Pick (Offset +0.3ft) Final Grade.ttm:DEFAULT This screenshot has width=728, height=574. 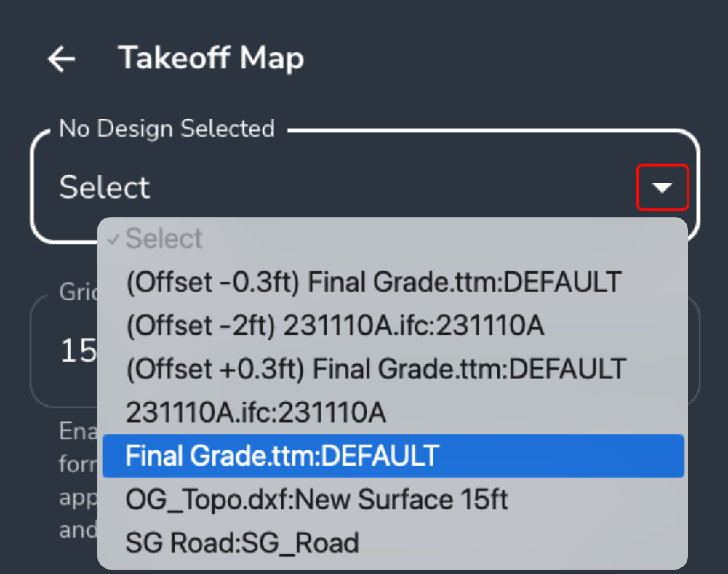(x=375, y=369)
